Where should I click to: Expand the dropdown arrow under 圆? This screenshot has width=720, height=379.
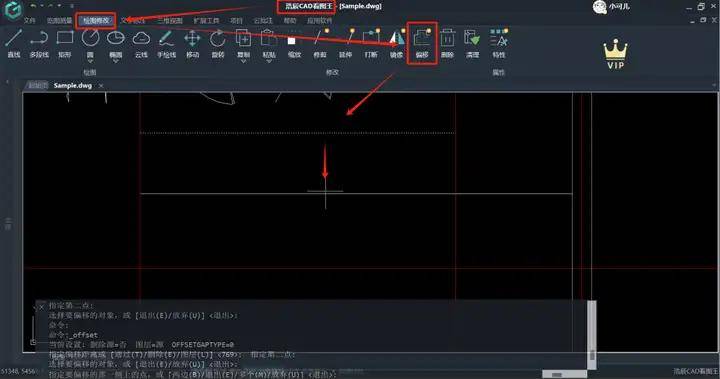click(x=90, y=61)
